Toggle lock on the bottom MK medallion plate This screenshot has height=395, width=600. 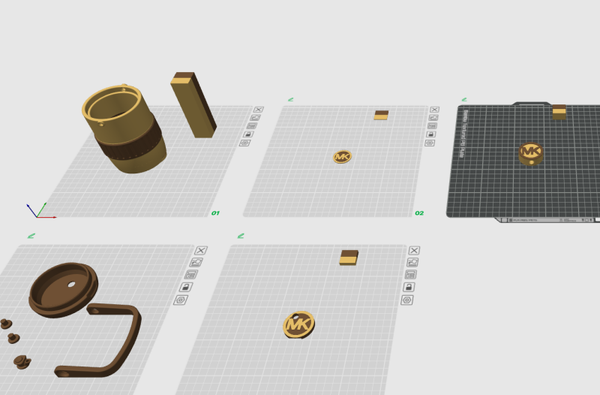pyautogui.click(x=409, y=287)
